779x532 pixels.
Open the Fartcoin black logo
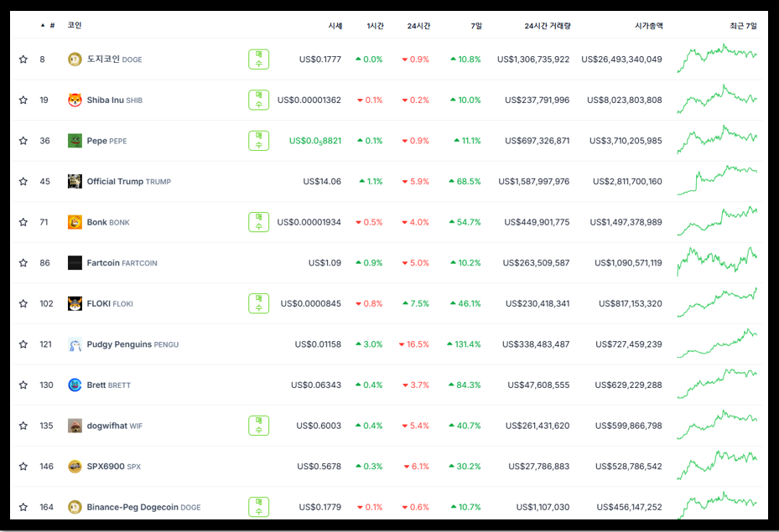click(x=75, y=263)
